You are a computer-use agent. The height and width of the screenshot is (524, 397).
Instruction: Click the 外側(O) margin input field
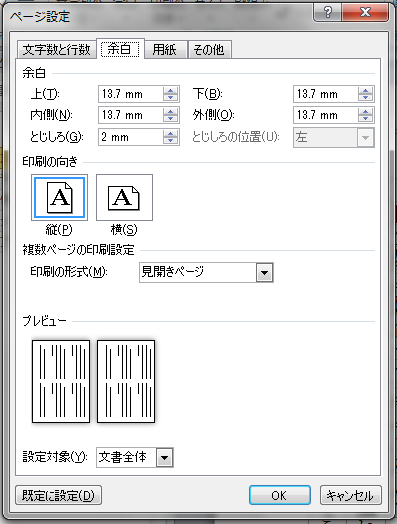325,115
